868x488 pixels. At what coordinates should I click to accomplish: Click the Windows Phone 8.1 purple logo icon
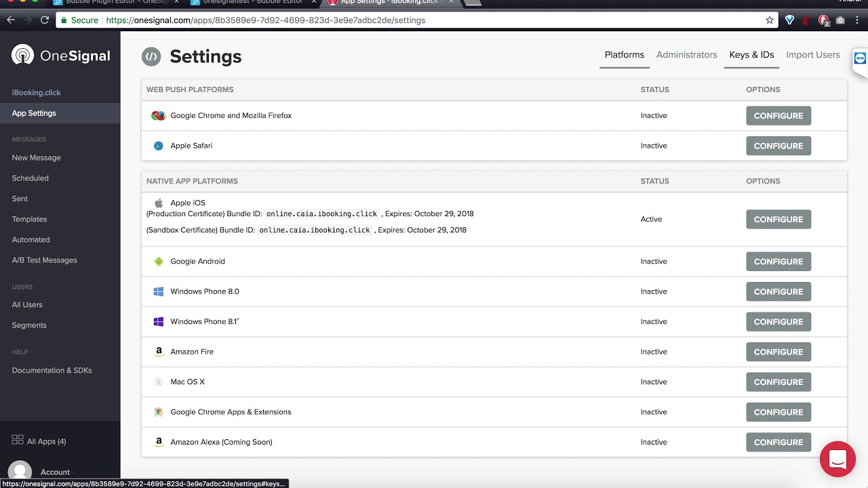click(x=159, y=322)
